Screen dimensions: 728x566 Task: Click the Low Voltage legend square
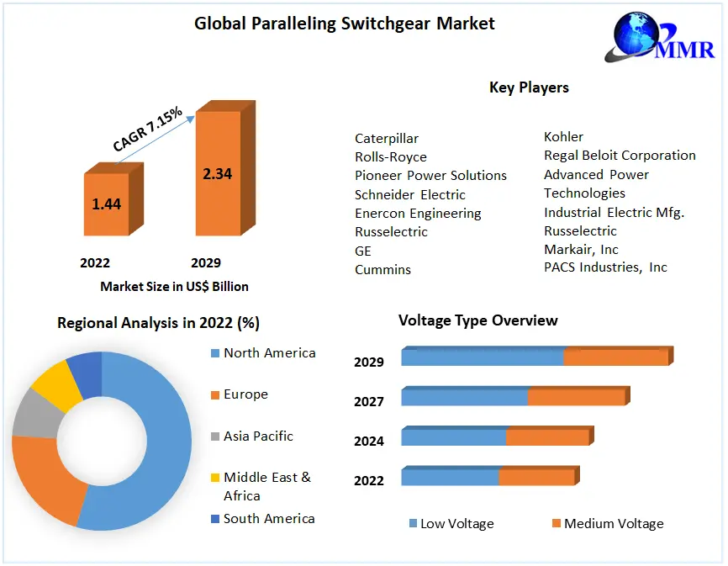pos(413,524)
